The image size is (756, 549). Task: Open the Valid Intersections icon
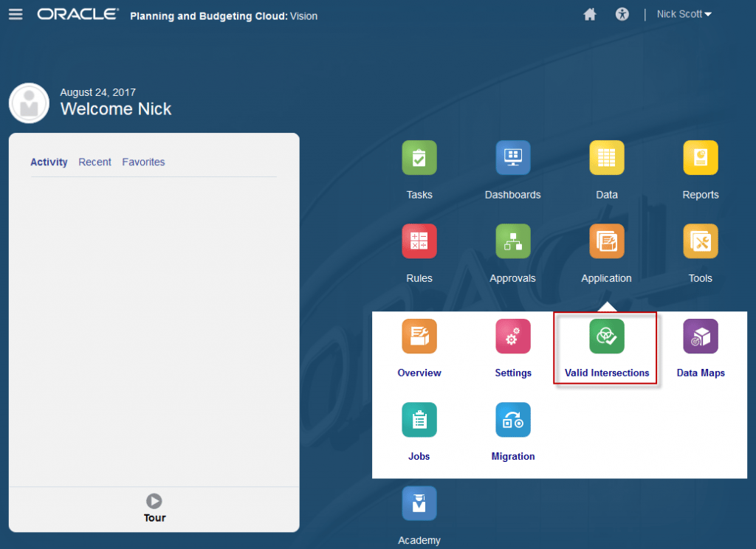click(x=607, y=336)
